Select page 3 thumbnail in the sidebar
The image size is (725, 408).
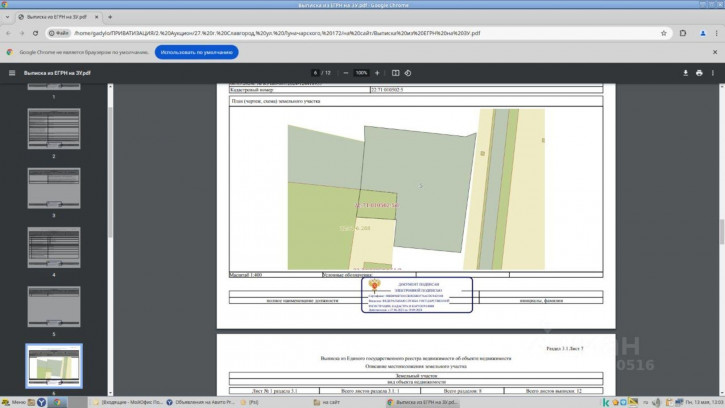click(x=53, y=188)
